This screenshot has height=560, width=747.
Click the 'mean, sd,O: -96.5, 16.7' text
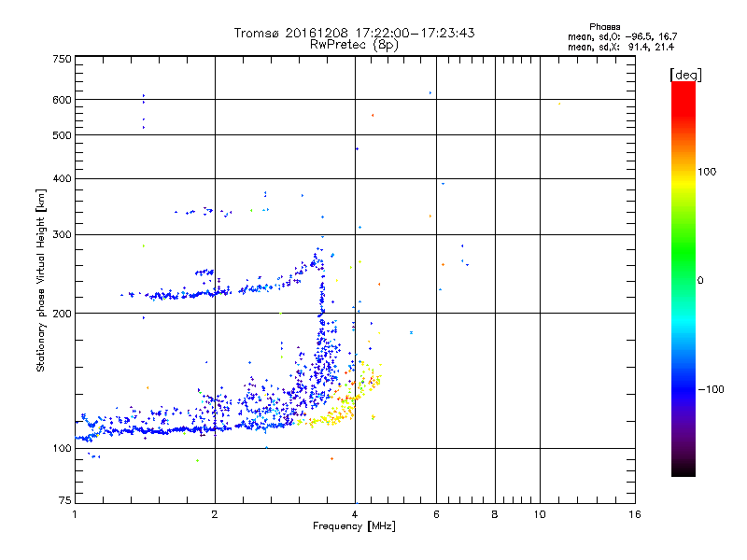(622, 36)
